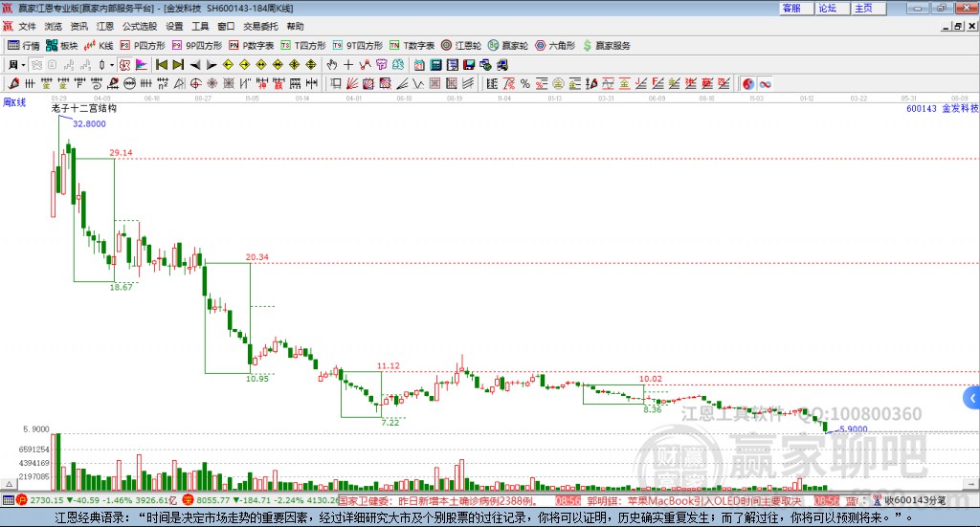Select the zigzag trend line tool
980x527 pixels.
click(365, 65)
